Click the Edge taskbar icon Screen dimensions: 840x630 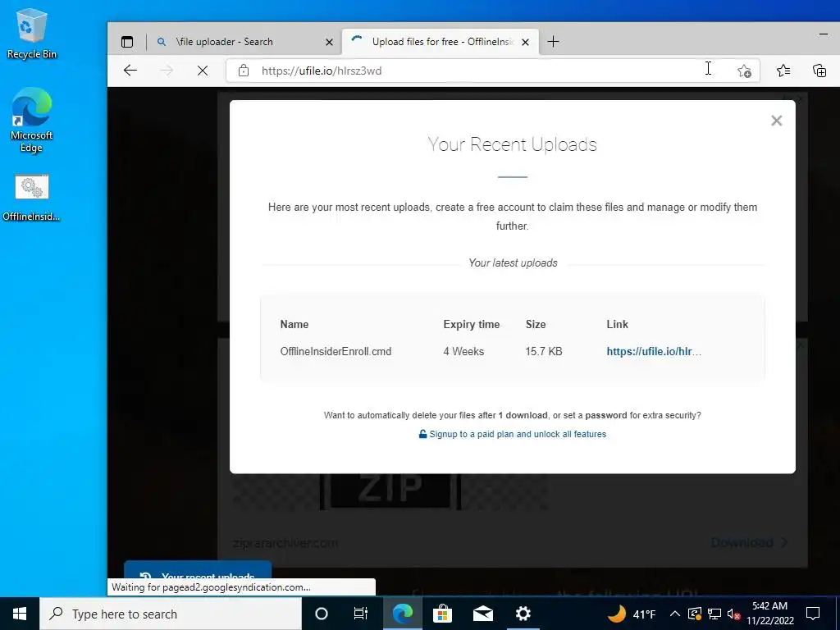pyautogui.click(x=402, y=614)
